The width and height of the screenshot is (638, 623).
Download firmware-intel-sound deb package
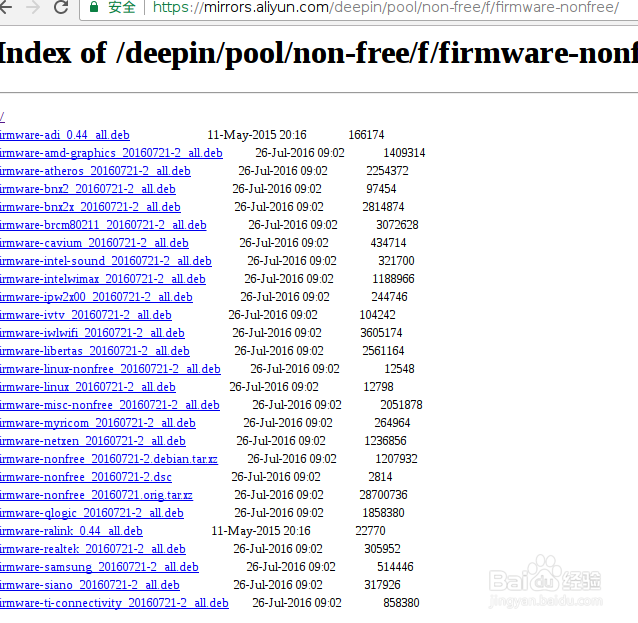click(x=106, y=261)
